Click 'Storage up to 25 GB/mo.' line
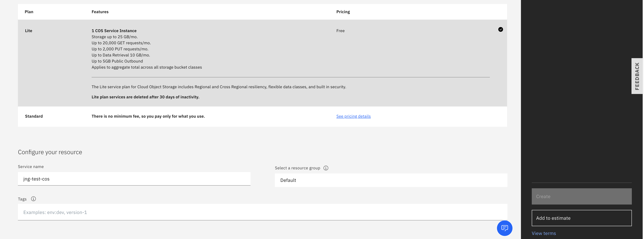The height and width of the screenshot is (239, 644). [114, 37]
